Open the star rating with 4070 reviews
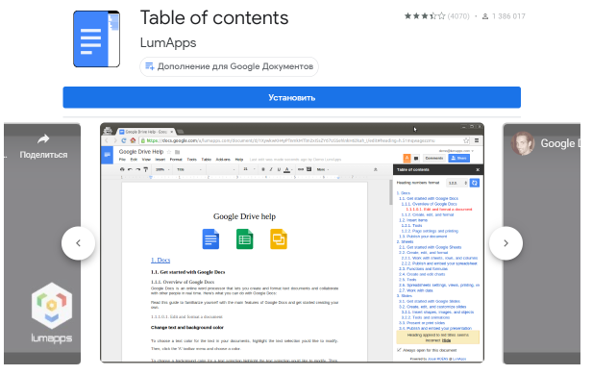Viewport: 592px width, 375px height. [x=436, y=16]
